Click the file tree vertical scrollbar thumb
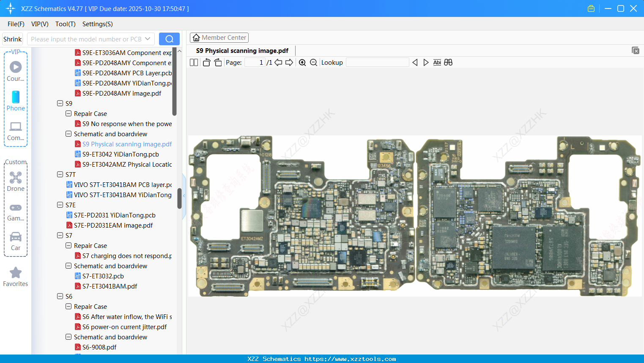This screenshot has width=644, height=363. coord(179,198)
